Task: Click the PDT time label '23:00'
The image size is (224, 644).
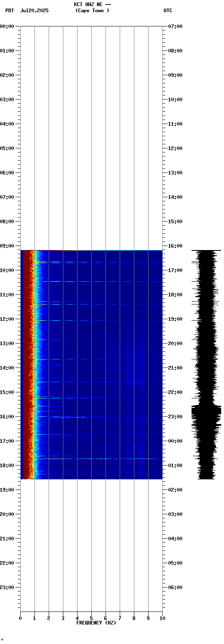Action: pos(7,587)
